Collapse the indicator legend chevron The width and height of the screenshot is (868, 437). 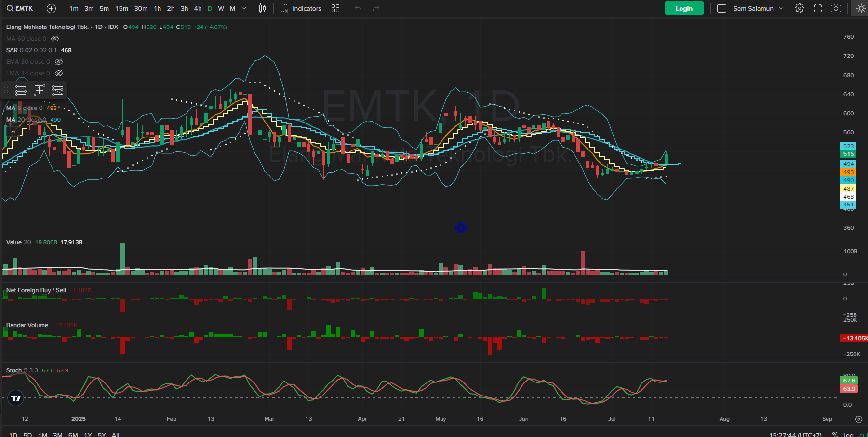(13, 131)
